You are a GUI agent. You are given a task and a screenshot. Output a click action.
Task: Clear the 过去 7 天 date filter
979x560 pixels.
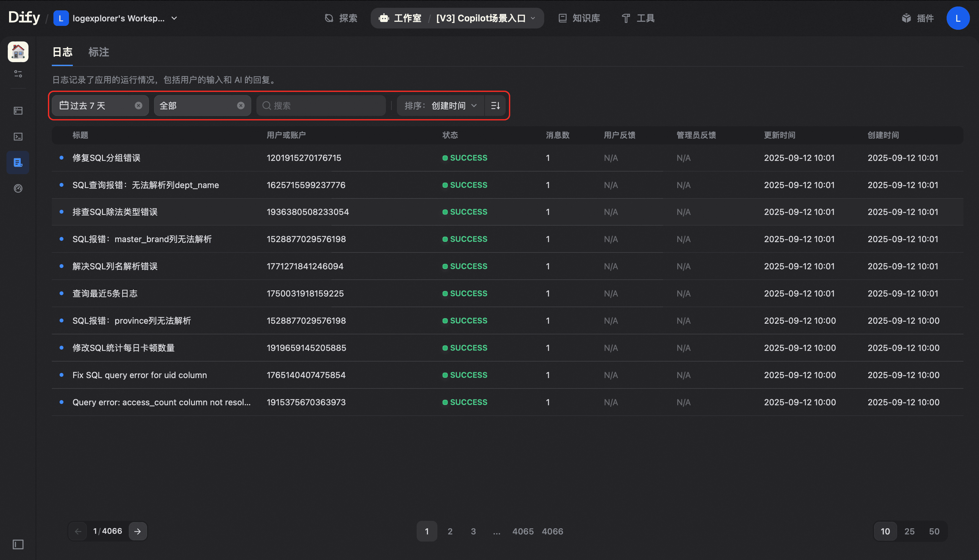[139, 106]
